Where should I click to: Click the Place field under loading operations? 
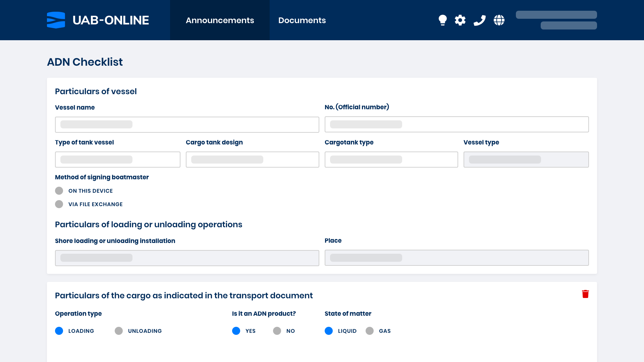point(457,258)
